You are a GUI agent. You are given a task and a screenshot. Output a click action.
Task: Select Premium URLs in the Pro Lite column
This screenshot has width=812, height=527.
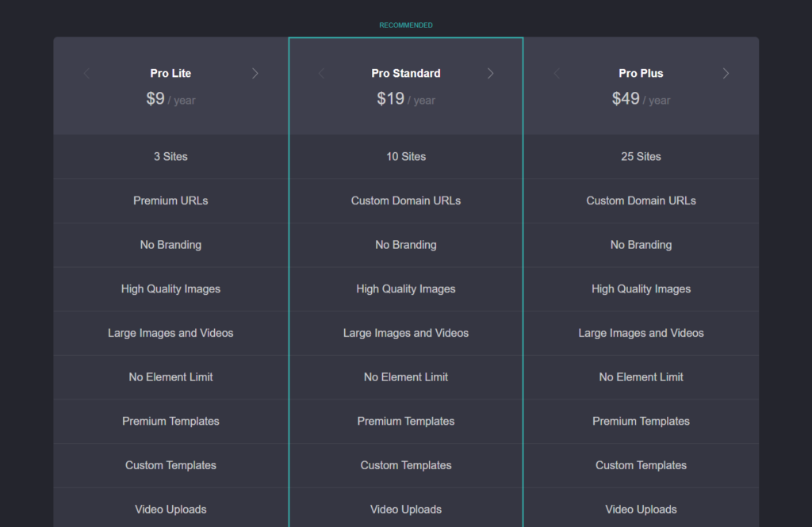coord(170,200)
